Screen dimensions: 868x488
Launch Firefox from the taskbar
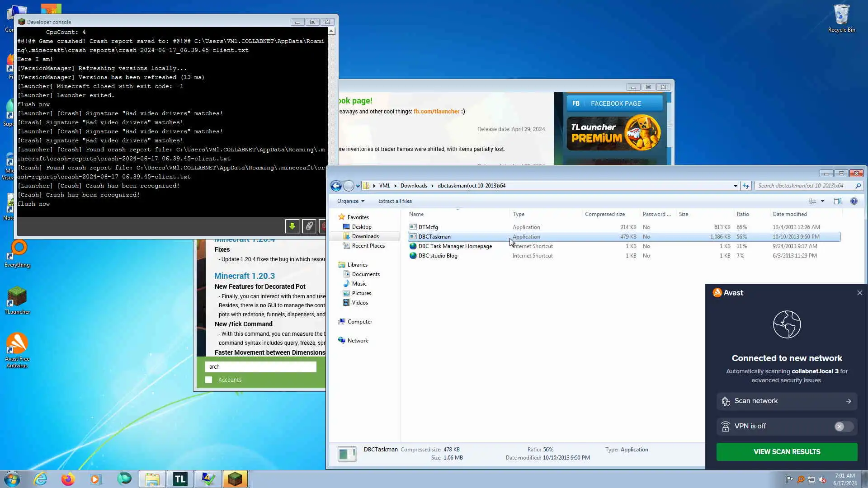[68, 479]
